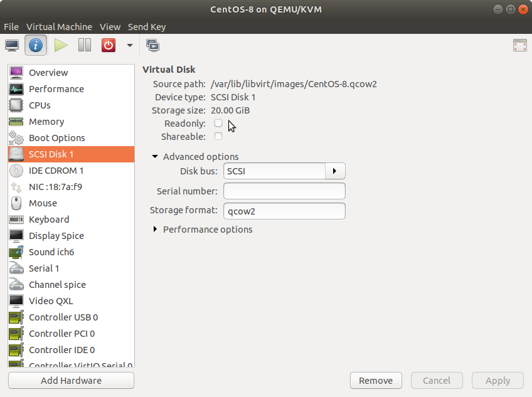
Task: Select the IDE CDROM 1 disc icon
Action: (x=16, y=171)
